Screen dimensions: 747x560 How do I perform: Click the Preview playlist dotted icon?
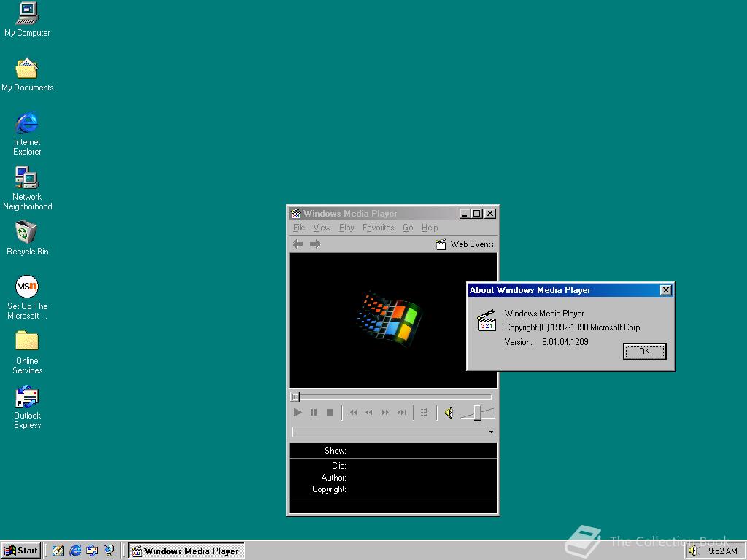(x=424, y=413)
